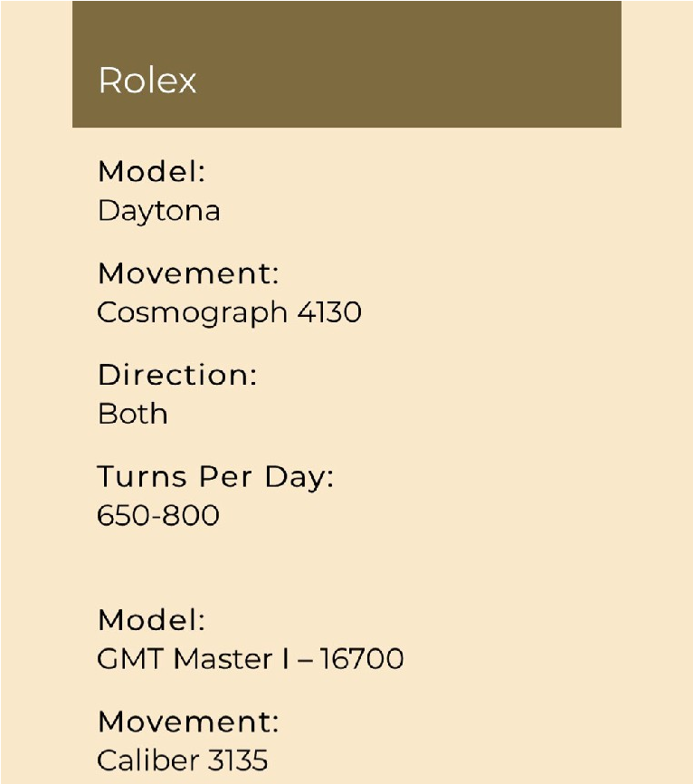Click the word Caliber
The image size is (693, 784).
tap(147, 760)
